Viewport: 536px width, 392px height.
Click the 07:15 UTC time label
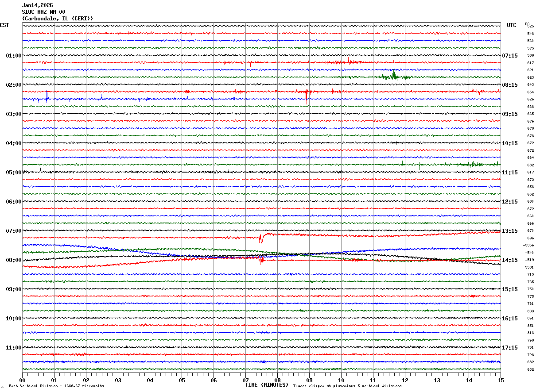tap(510, 56)
